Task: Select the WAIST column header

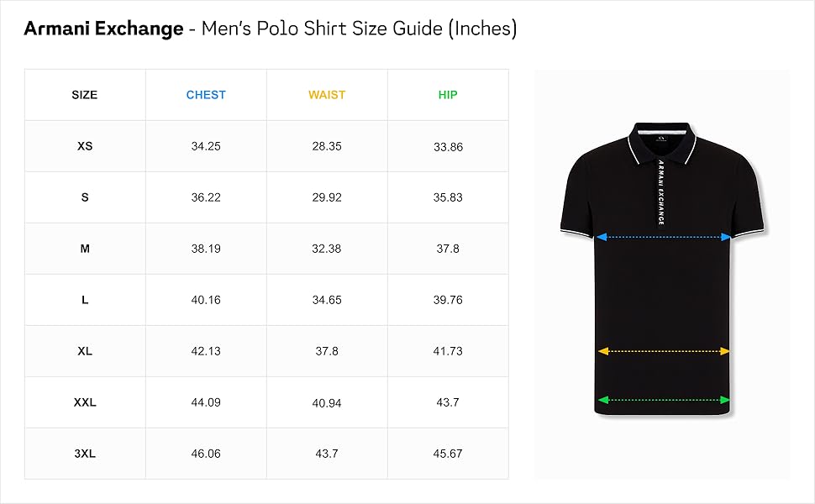Action: tap(327, 95)
